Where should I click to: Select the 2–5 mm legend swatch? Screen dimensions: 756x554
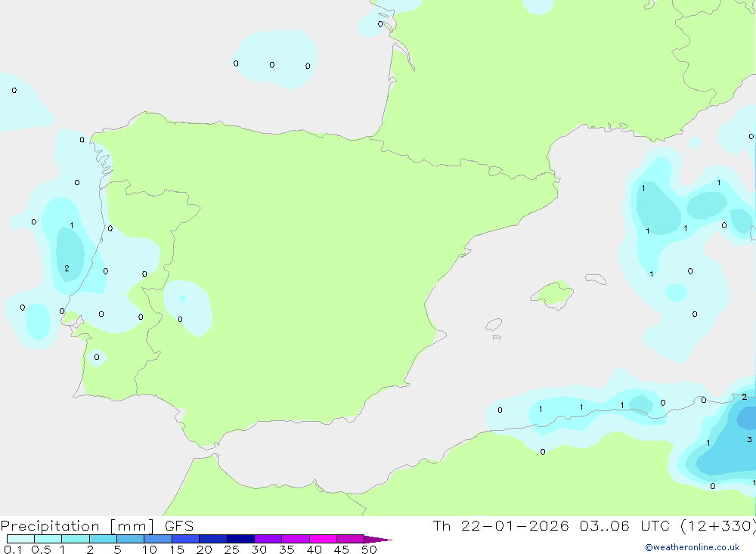point(103,539)
